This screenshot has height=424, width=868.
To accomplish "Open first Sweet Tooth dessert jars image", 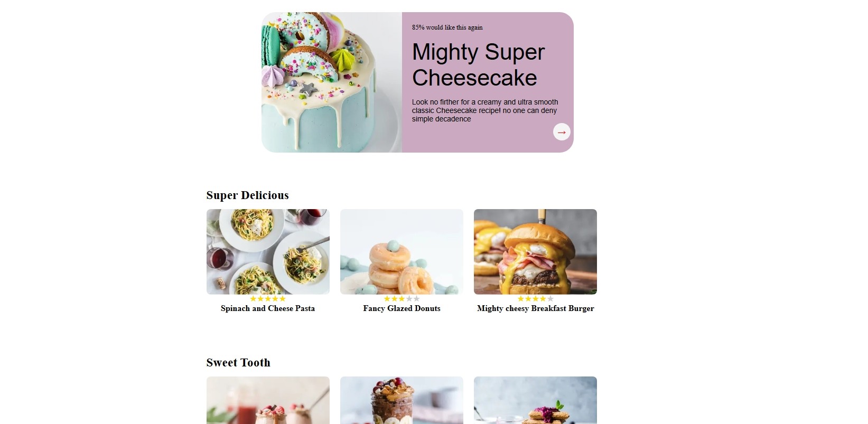I will pos(268,400).
